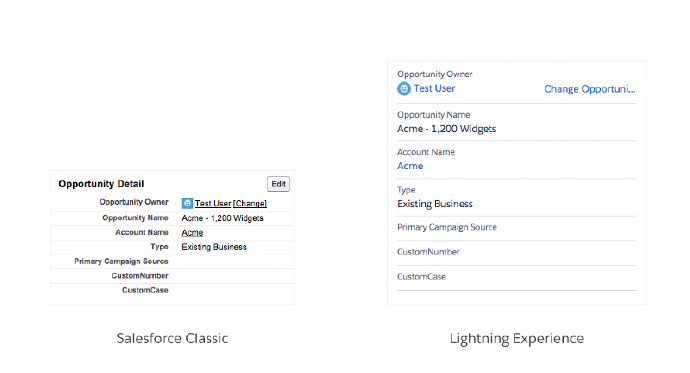This screenshot has height=373, width=690.
Task: Click the Lightning Test User avatar icon
Action: click(x=404, y=88)
